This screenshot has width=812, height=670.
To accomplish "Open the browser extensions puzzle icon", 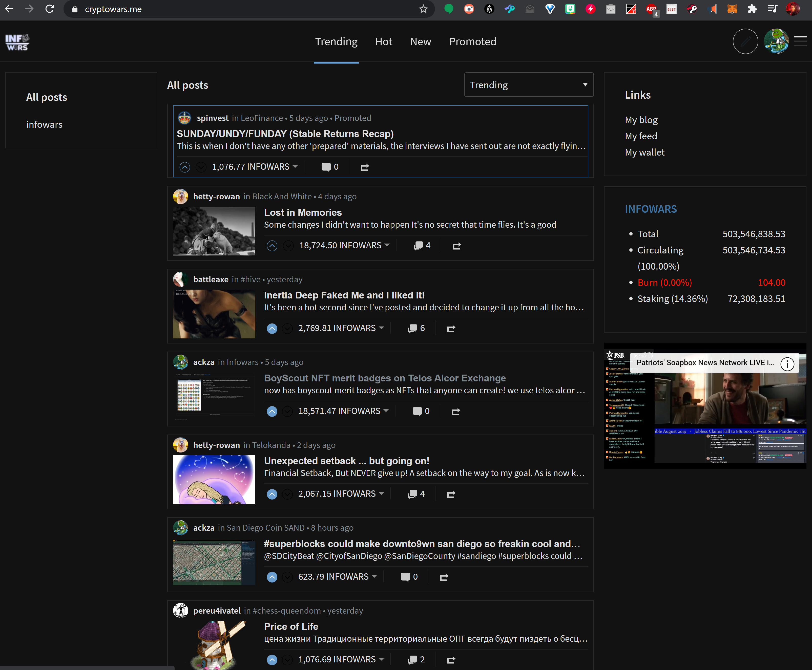I will tap(752, 9).
